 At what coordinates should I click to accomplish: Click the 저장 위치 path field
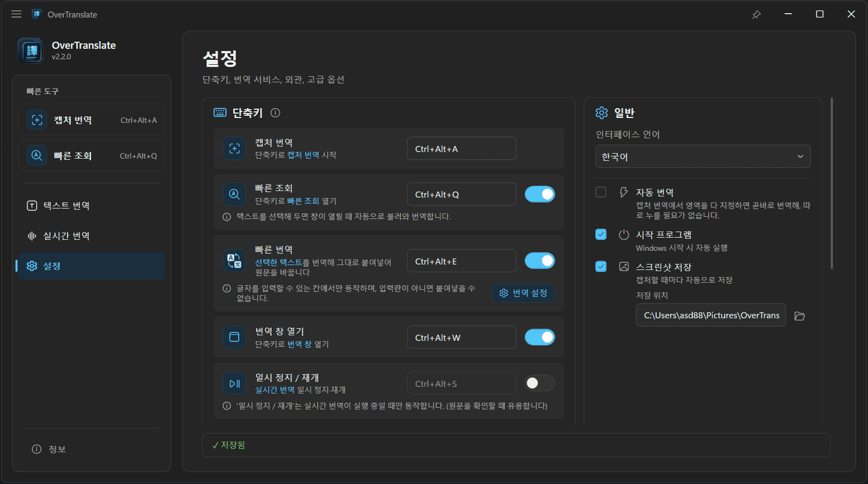coord(711,316)
